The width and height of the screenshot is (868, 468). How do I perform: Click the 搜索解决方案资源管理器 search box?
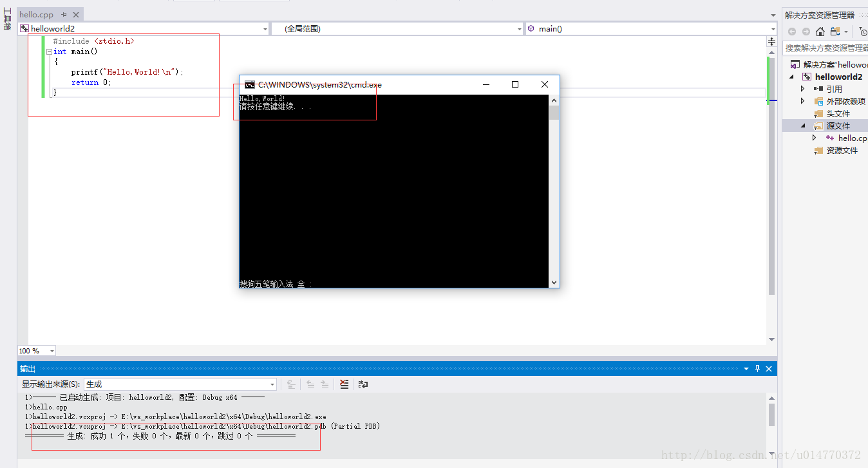(826, 48)
